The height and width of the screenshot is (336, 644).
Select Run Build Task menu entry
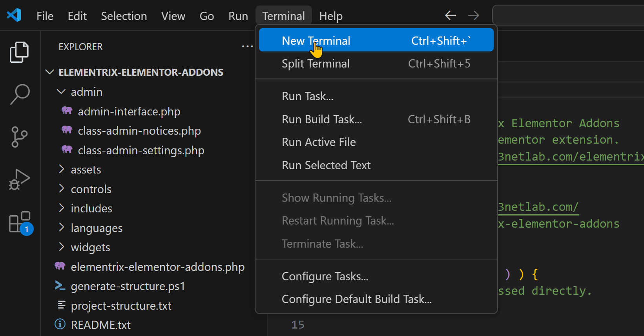point(376,119)
